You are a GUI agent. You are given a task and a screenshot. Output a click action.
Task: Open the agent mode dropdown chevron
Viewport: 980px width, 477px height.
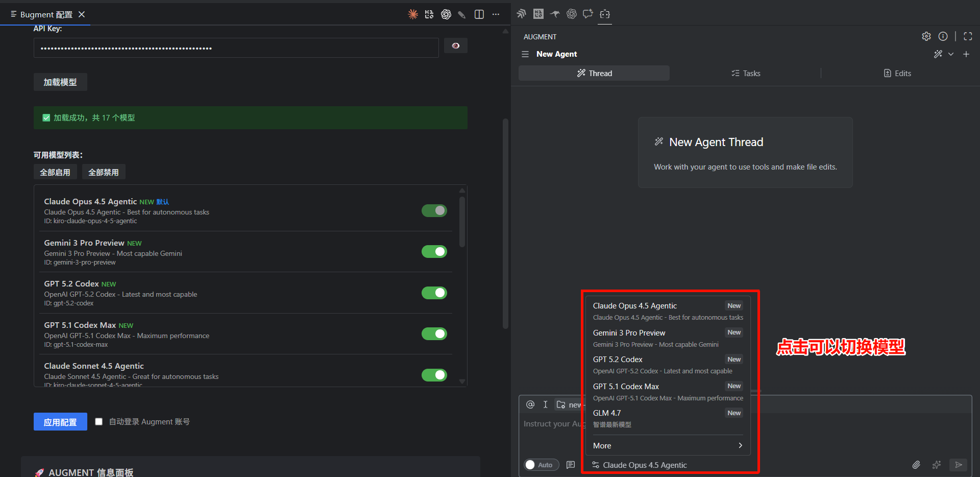(951, 54)
